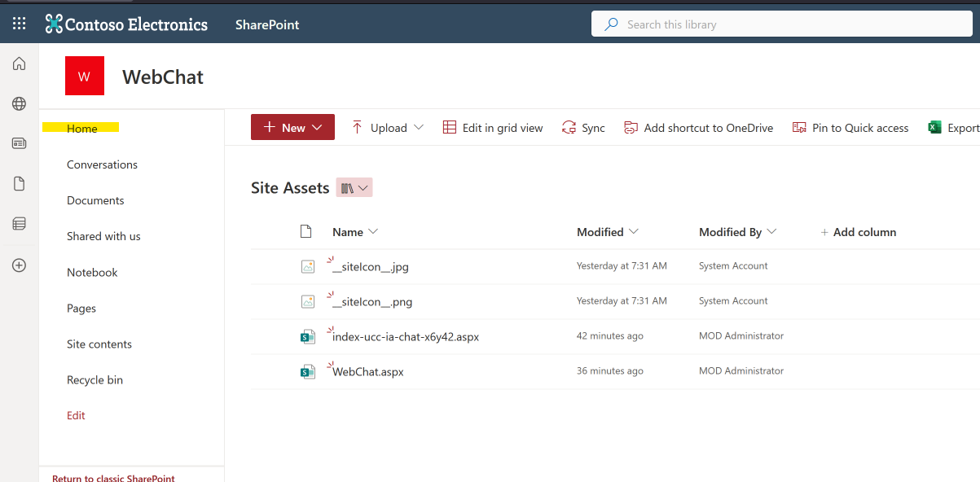Open the New dropdown button

click(x=292, y=127)
